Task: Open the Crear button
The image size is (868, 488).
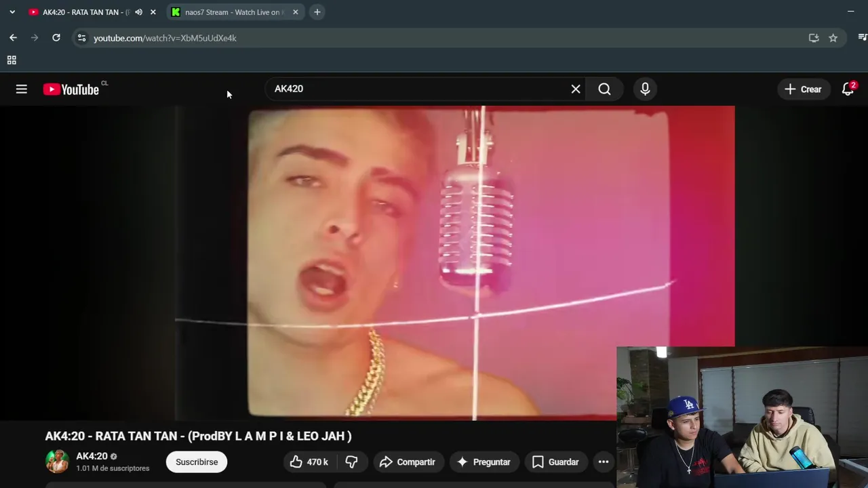Action: tap(803, 89)
